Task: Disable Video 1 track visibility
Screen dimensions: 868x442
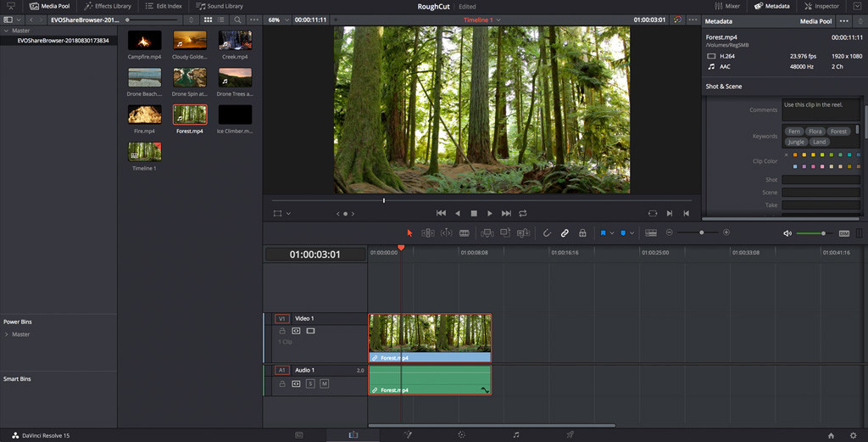Action: pos(310,331)
